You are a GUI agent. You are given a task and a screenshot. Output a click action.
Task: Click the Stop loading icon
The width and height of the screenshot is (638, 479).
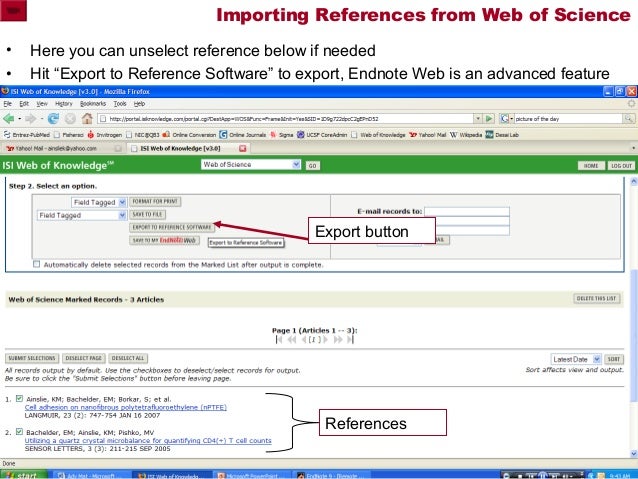point(70,119)
